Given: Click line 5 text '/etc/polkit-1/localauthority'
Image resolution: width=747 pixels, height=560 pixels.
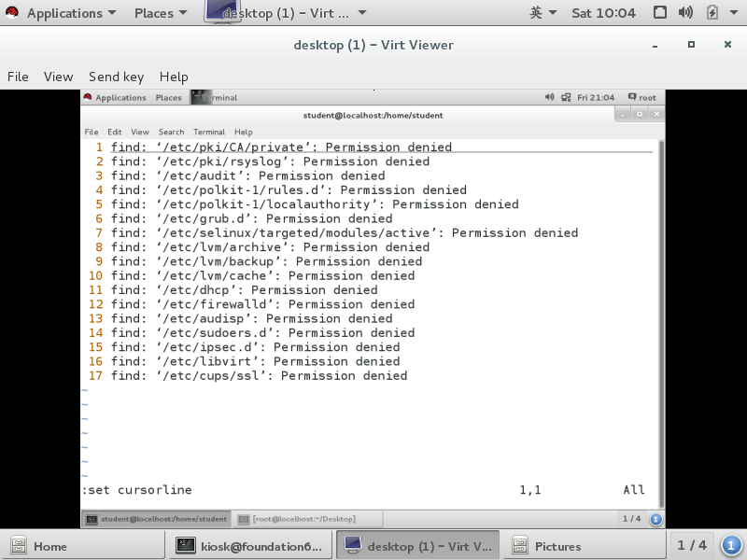Looking at the screenshot, I should click(266, 204).
